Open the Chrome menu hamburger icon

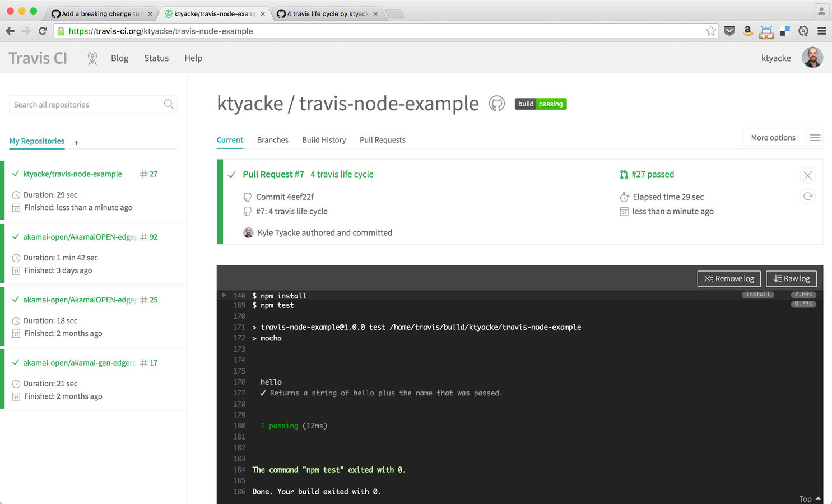tap(822, 31)
